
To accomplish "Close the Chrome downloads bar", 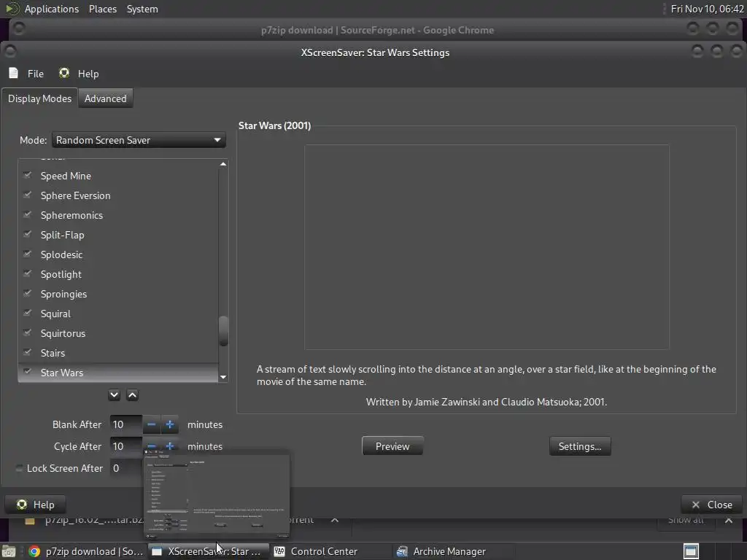I will tap(729, 521).
